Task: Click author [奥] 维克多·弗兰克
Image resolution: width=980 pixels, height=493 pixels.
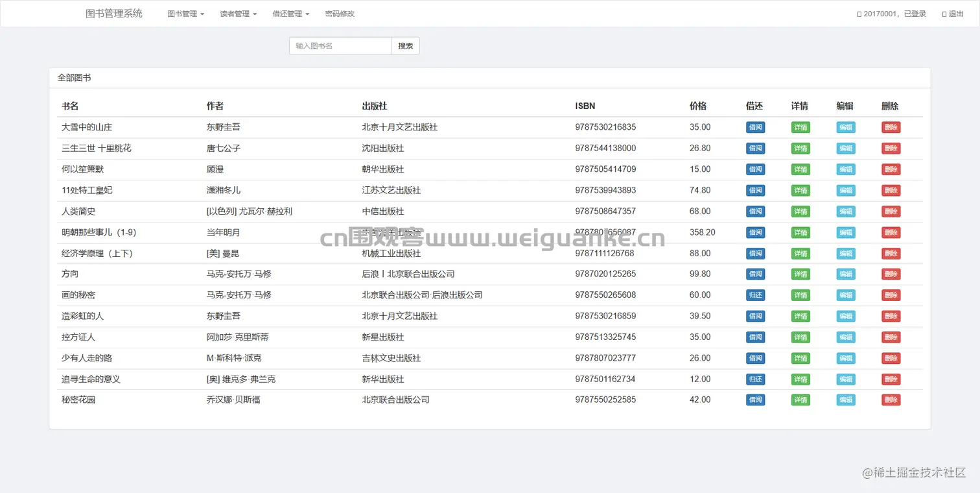Action: coord(241,379)
